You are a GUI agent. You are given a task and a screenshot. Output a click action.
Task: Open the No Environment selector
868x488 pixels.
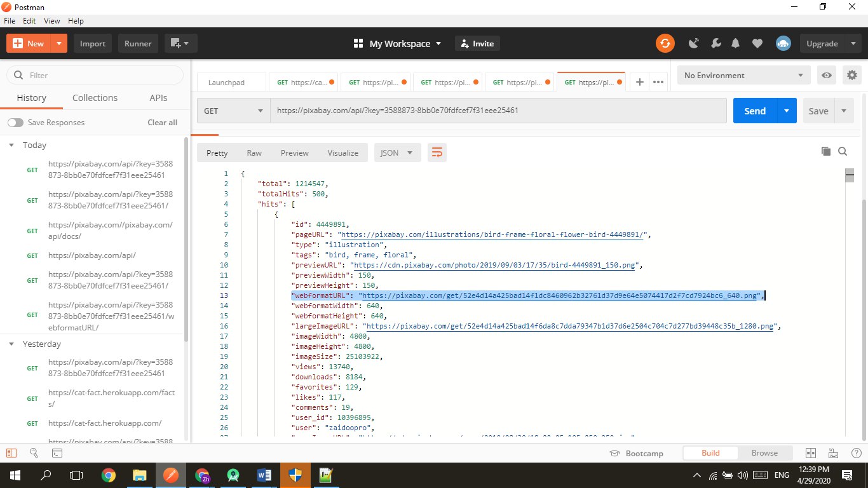(x=744, y=75)
